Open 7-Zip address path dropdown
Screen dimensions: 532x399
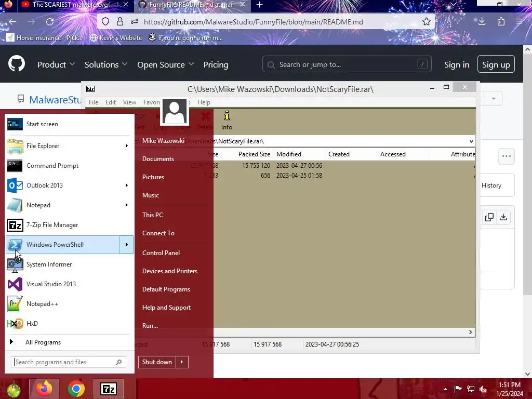(x=471, y=141)
